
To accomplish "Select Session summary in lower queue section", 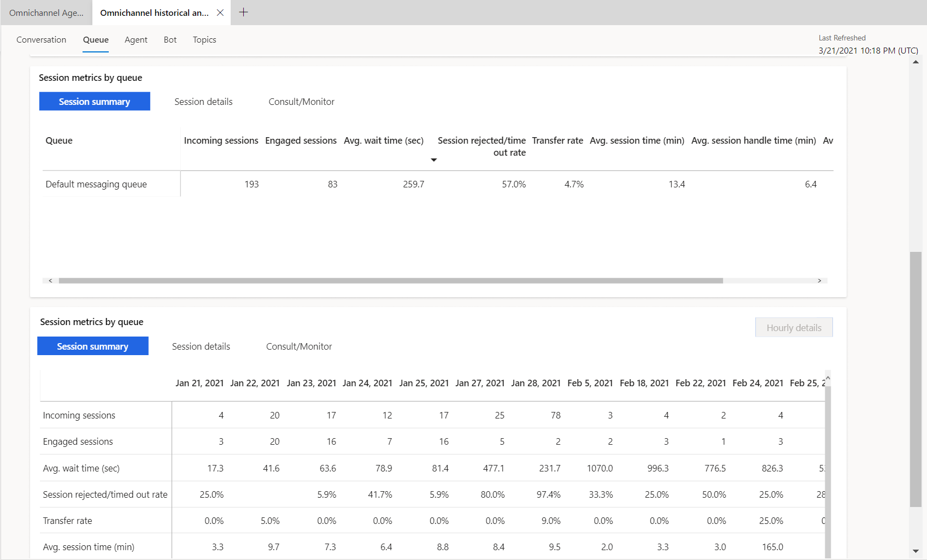I will coord(93,346).
